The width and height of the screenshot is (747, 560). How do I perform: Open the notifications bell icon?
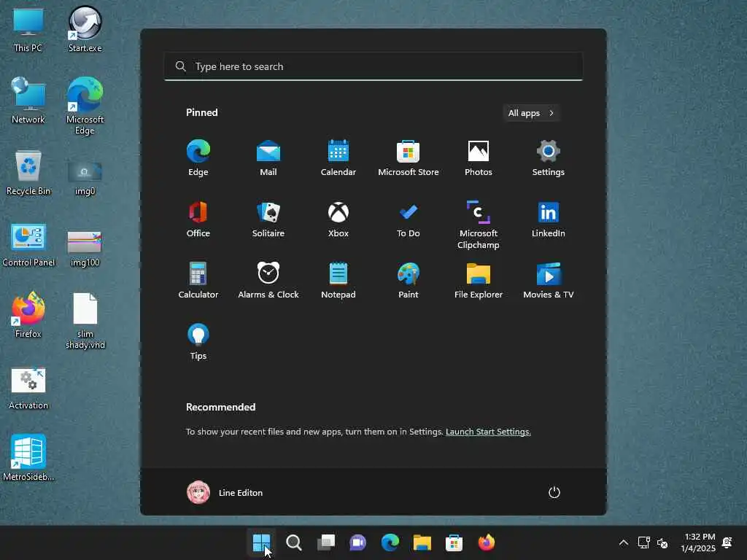[x=727, y=542]
